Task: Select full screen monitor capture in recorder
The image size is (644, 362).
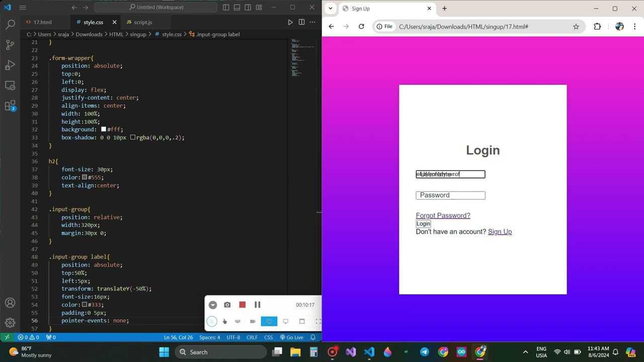Action: 285,321
